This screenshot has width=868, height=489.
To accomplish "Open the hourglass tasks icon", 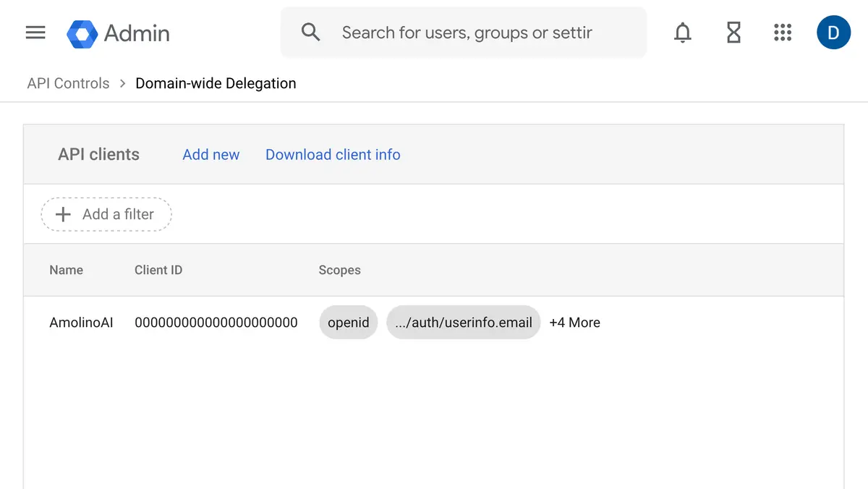I will tap(733, 33).
